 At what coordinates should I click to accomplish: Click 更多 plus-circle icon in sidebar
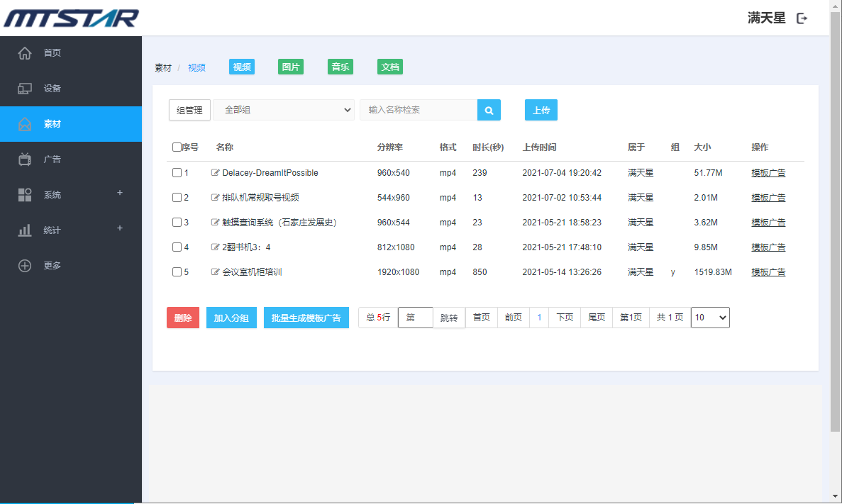click(x=25, y=266)
